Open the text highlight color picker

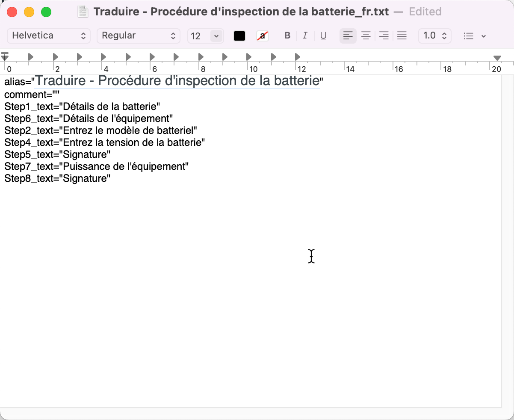(262, 35)
